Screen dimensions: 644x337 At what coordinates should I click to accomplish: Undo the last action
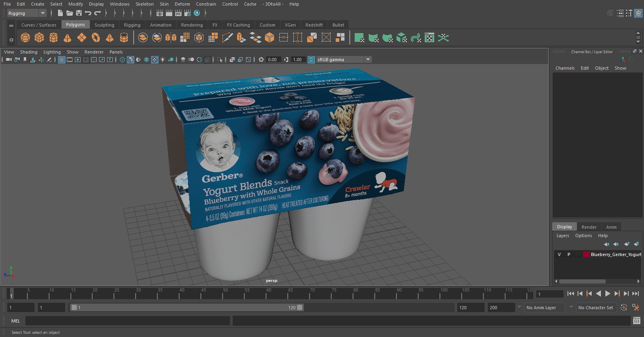88,13
